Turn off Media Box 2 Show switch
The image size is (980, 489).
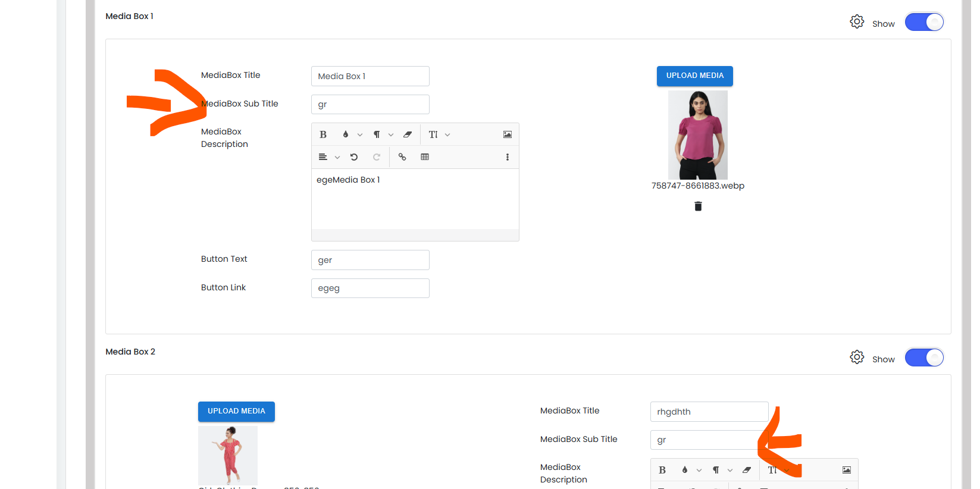[x=924, y=358]
